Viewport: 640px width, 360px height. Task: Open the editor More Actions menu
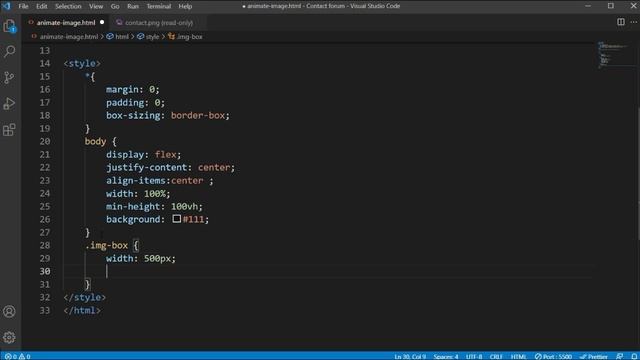click(x=633, y=22)
